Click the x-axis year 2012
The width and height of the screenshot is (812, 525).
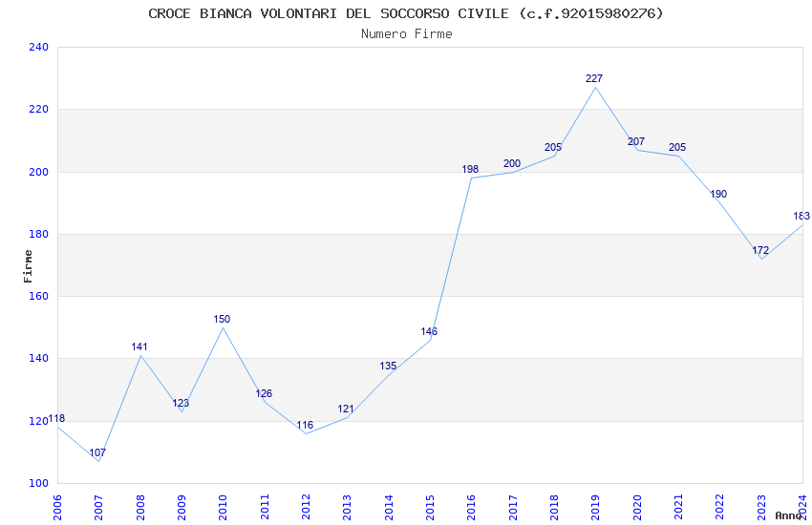[x=306, y=507]
